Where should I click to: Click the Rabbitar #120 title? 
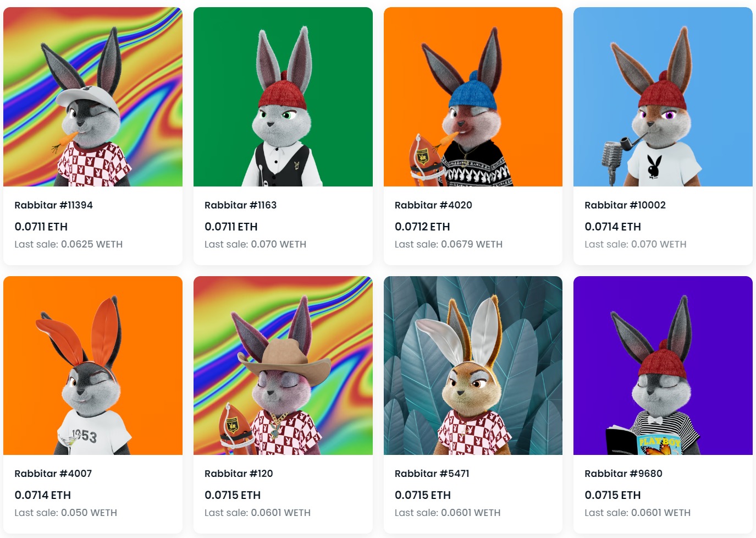coord(239,474)
